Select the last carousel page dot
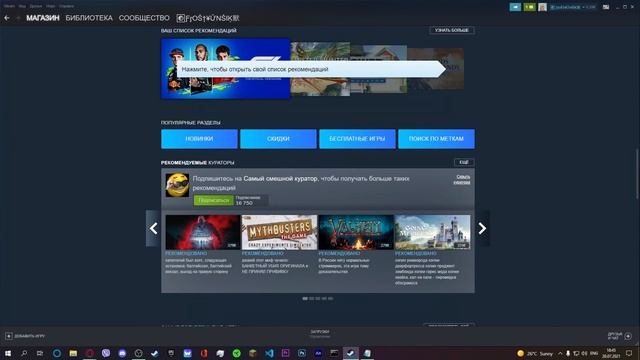 pyautogui.click(x=330, y=298)
